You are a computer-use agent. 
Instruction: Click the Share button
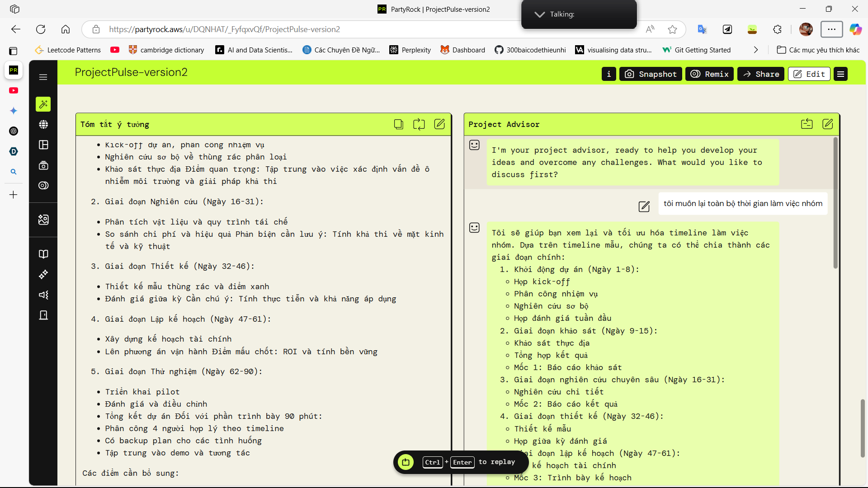click(760, 74)
